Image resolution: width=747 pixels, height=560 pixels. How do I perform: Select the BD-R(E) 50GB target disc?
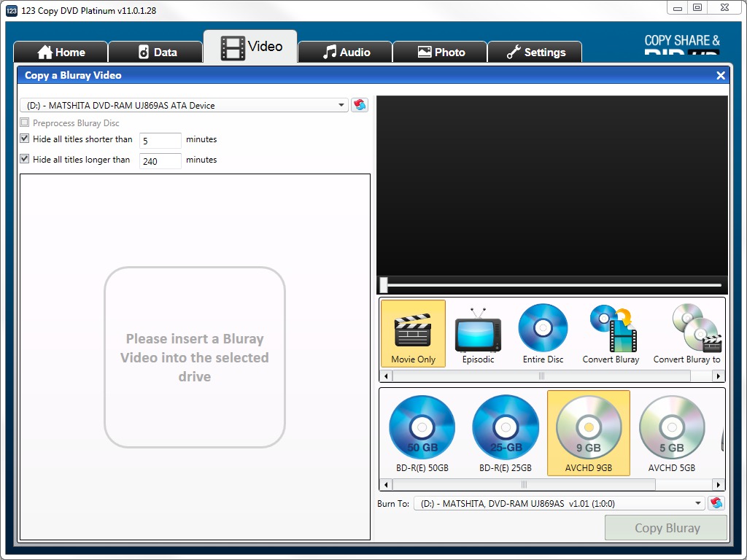click(x=422, y=433)
